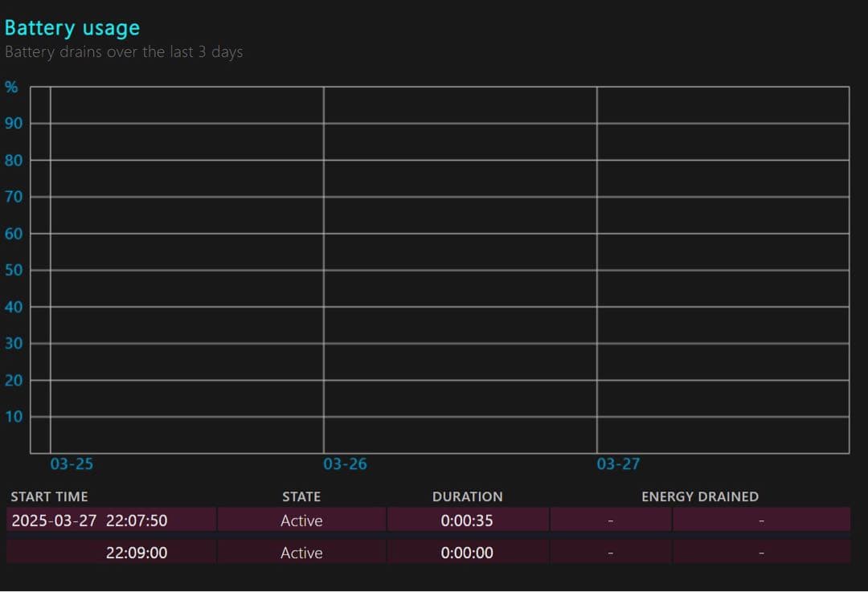Click the 03-25 date marker

click(x=72, y=464)
